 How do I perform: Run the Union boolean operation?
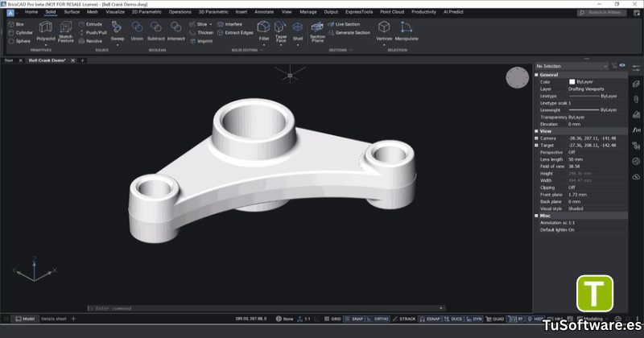pos(137,31)
